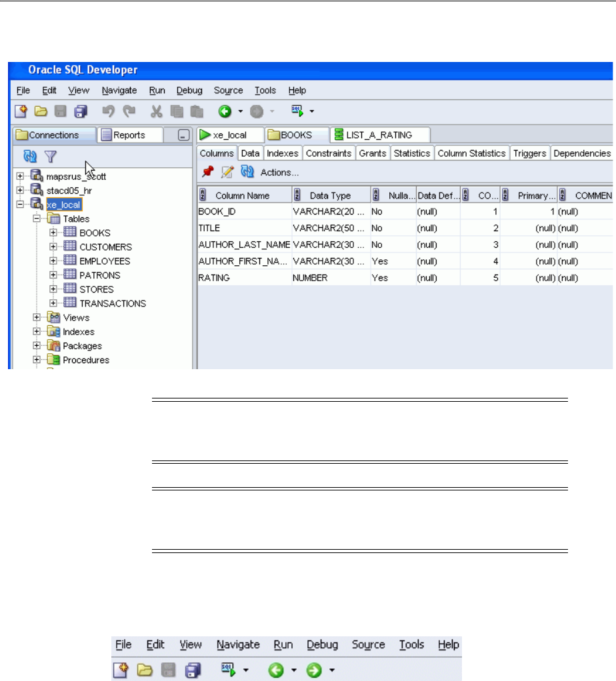Click Open folder icon in lower toolbar image
The image size is (616, 681).
[x=145, y=670]
